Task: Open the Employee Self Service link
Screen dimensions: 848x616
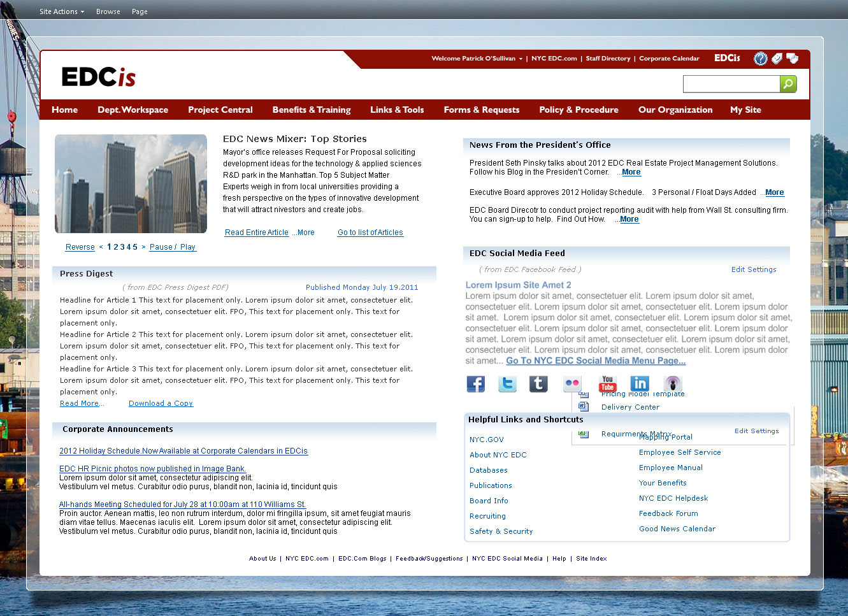Action: pyautogui.click(x=680, y=452)
